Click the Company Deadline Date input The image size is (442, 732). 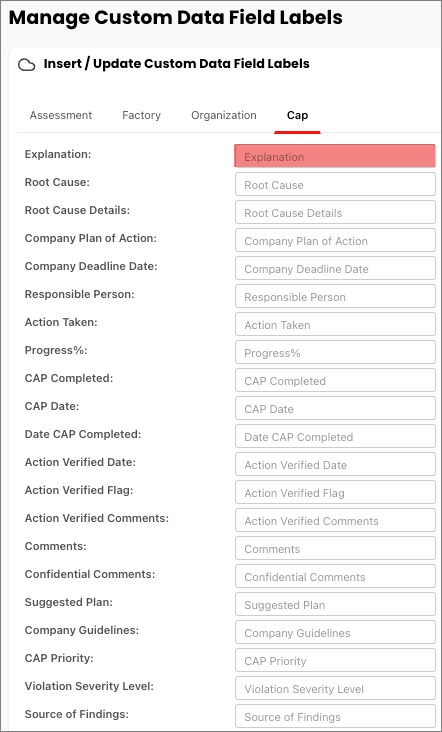click(x=335, y=268)
